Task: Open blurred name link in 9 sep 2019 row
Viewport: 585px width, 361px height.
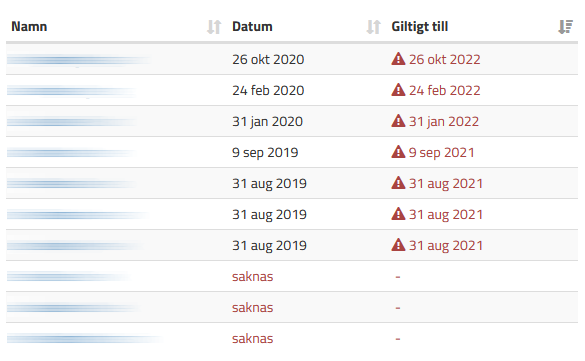Action: click(71, 153)
